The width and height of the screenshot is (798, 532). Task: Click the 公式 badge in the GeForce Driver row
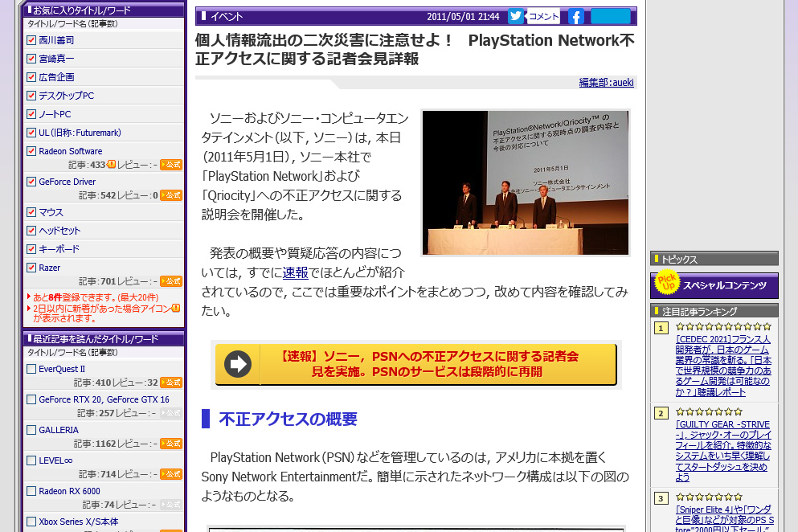tap(171, 195)
